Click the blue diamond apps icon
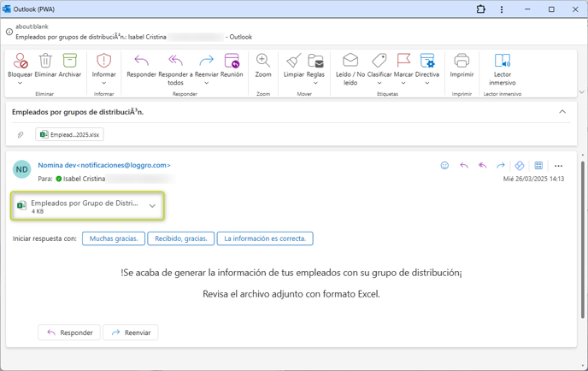The height and width of the screenshot is (371, 588). coord(520,166)
